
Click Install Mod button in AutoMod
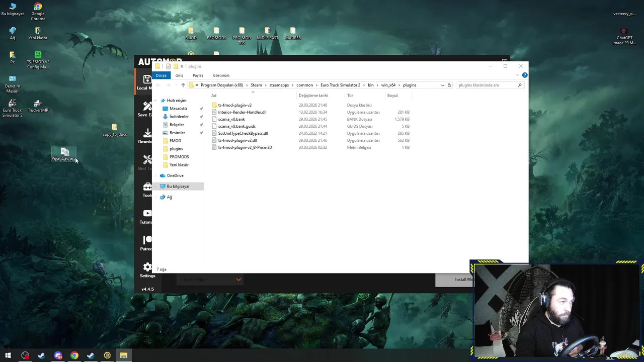tap(455, 280)
